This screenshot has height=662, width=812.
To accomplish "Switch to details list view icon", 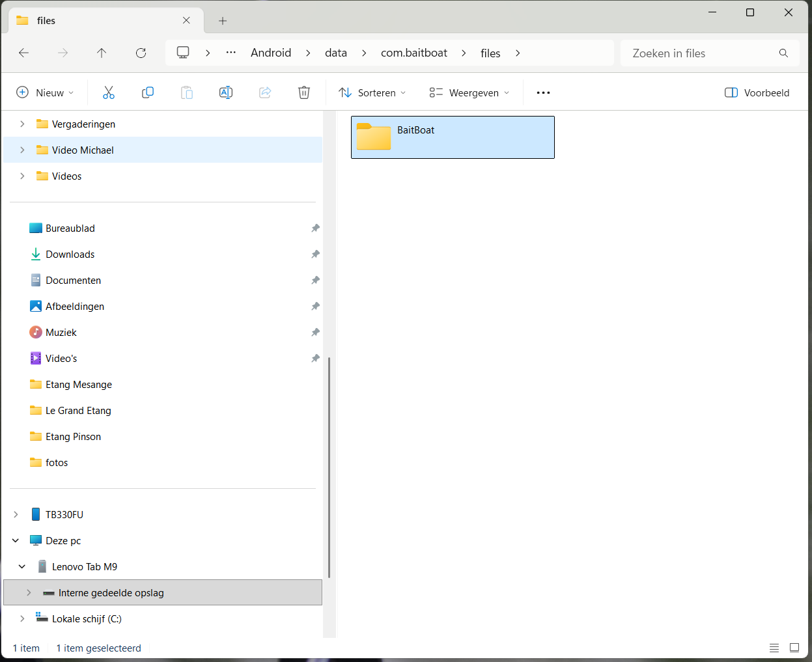I will click(774, 648).
